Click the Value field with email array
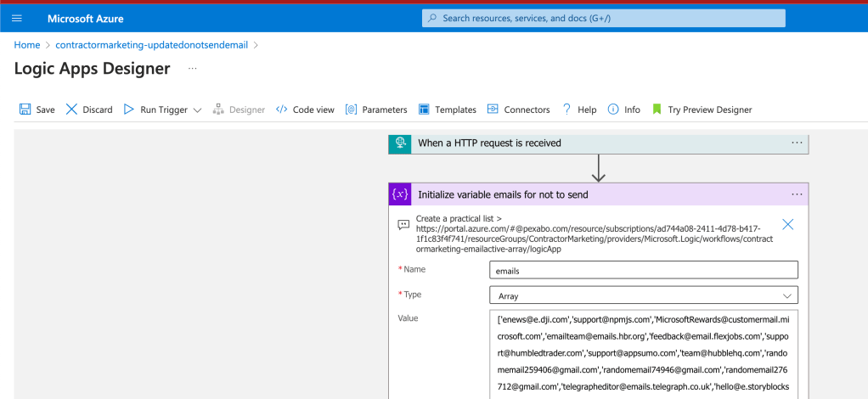868x399 pixels. 644,354
